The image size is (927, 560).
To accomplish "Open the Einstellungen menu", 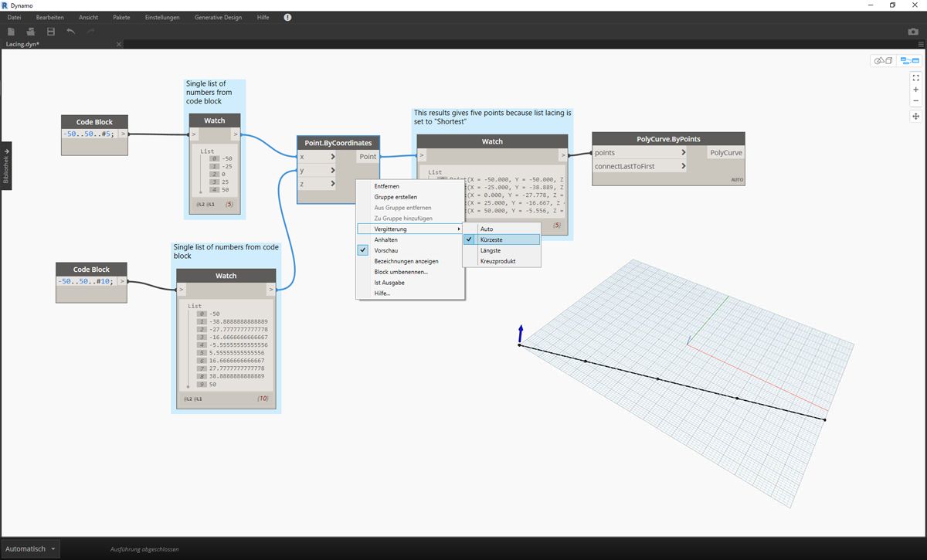I will pyautogui.click(x=162, y=17).
